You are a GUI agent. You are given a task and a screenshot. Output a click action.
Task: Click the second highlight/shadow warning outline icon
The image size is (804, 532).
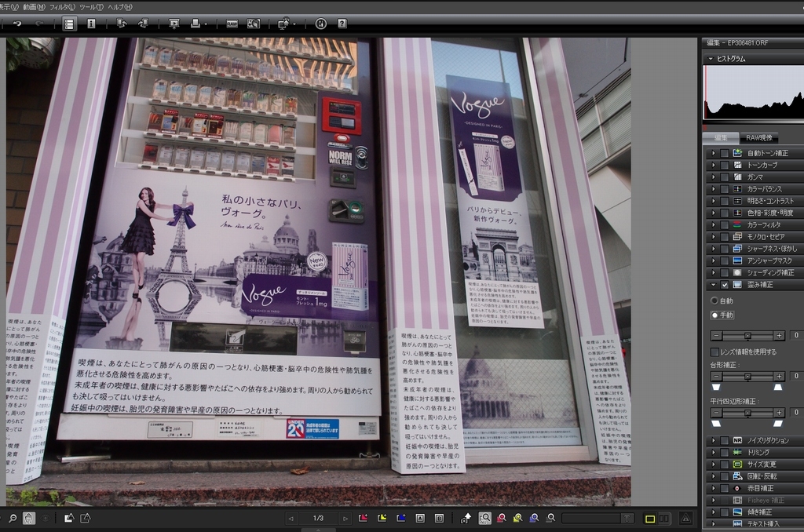pos(85,519)
